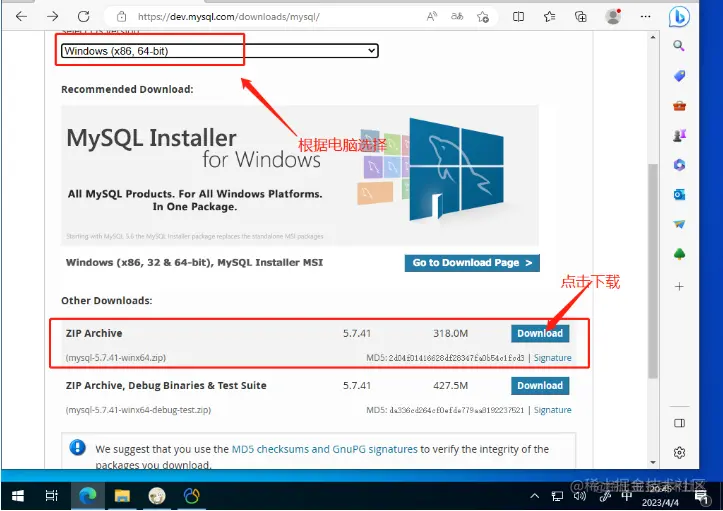723x511 pixels.
Task: Refresh the MySQL downloads page
Action: pyautogui.click(x=83, y=17)
